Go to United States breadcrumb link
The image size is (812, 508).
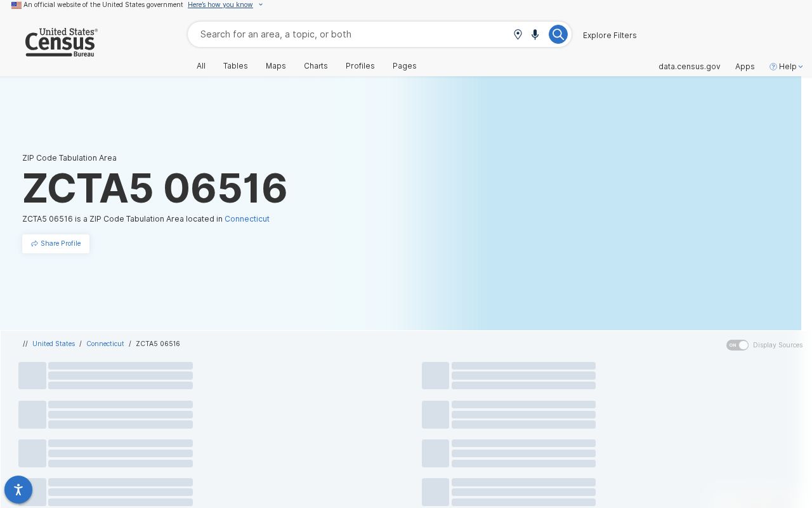[54, 344]
